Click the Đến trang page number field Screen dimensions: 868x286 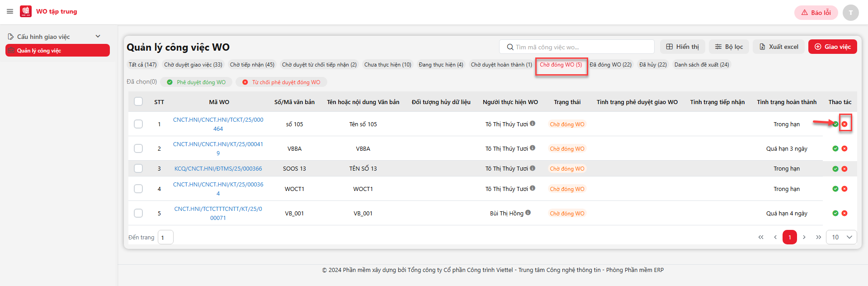click(165, 237)
